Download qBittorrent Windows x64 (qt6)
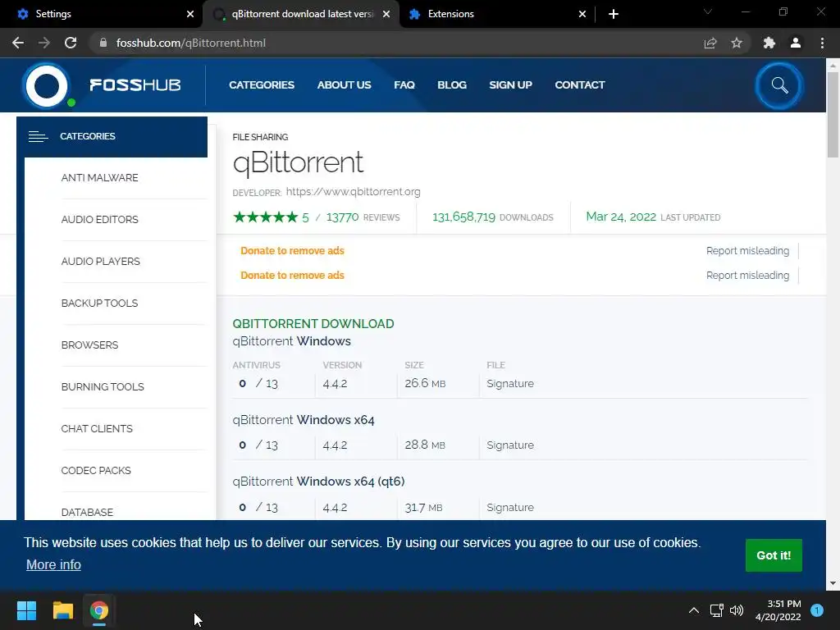The image size is (840, 630). tap(318, 482)
